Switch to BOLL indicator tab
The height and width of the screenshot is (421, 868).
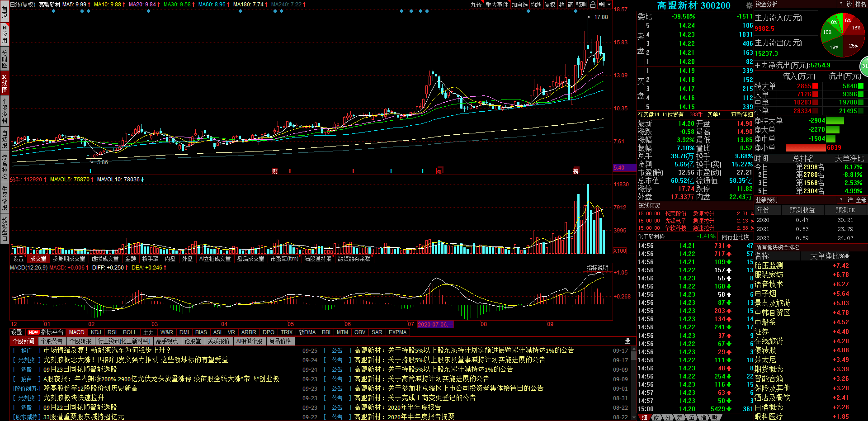(x=130, y=332)
